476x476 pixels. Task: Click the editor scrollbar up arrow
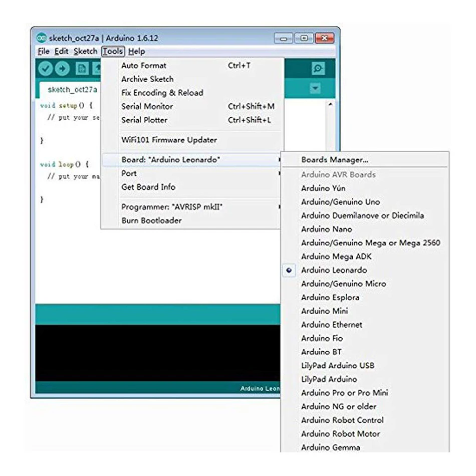tap(330, 104)
